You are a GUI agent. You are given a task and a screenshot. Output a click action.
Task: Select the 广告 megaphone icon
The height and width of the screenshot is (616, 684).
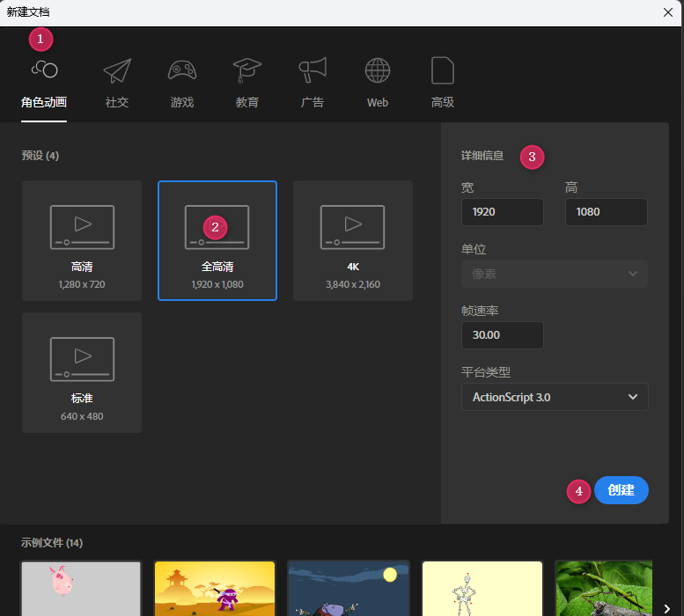click(x=313, y=70)
